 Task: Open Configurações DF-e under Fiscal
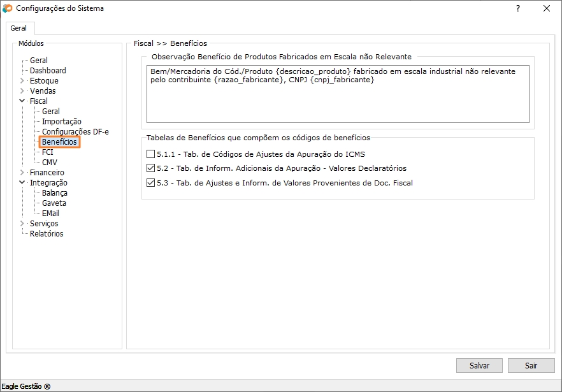75,132
